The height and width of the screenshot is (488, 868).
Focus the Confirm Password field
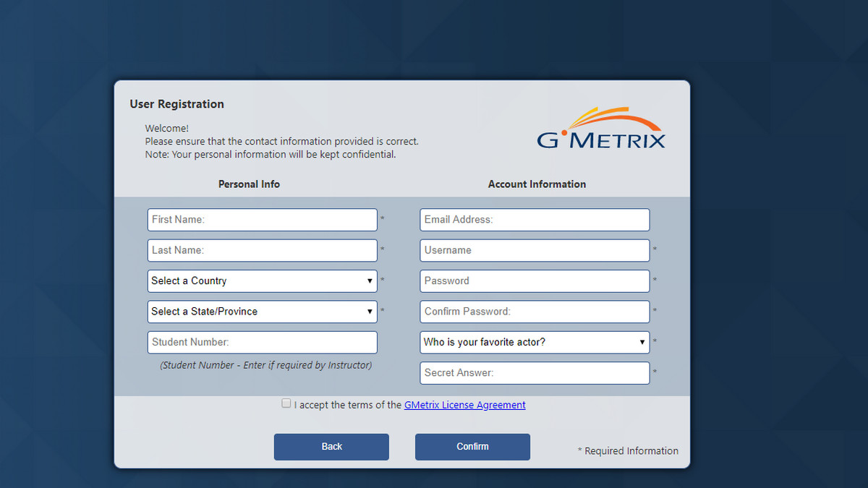pos(535,312)
